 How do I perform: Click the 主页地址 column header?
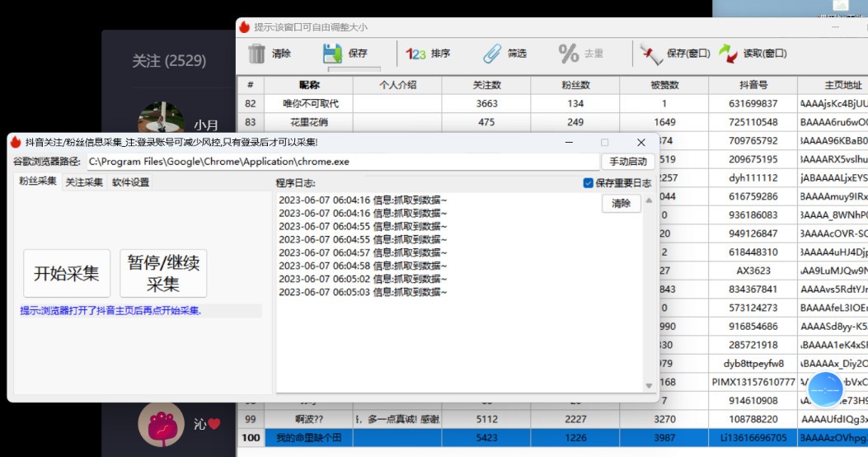click(x=833, y=85)
